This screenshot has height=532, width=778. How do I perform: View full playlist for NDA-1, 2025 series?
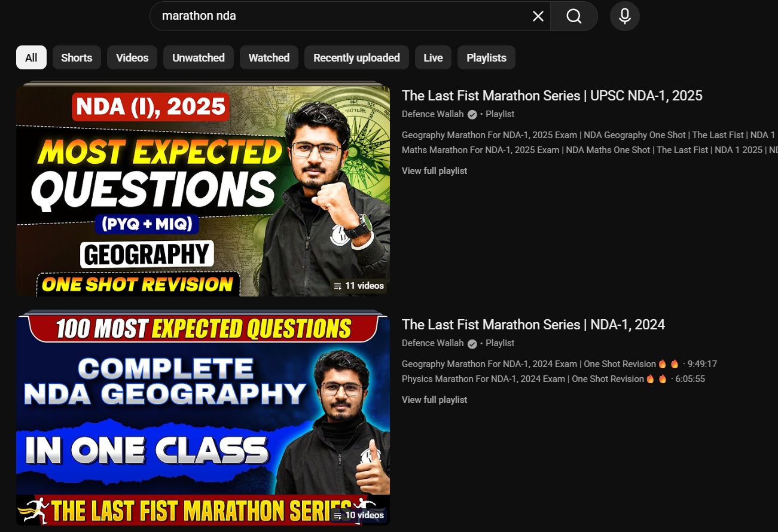[x=434, y=171]
